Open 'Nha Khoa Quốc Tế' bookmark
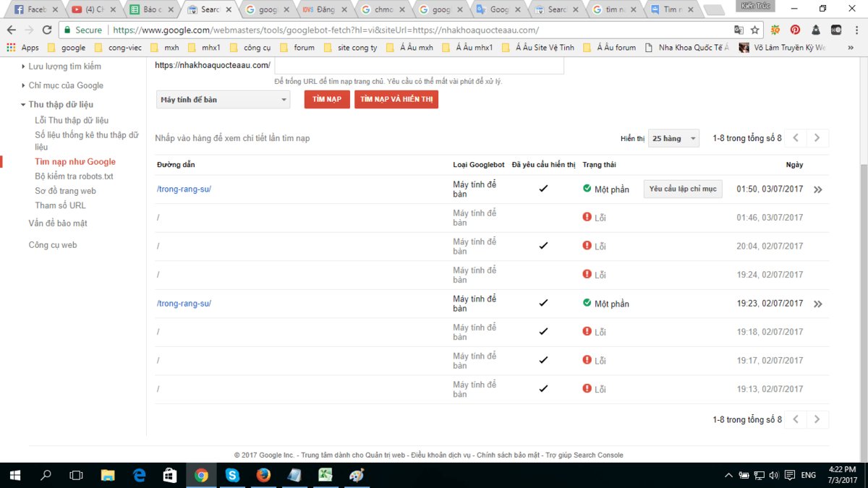The image size is (868, 488). pos(687,48)
